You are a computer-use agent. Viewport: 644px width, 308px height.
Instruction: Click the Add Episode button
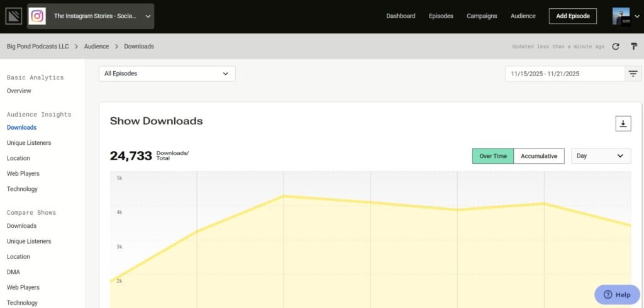[x=572, y=16]
